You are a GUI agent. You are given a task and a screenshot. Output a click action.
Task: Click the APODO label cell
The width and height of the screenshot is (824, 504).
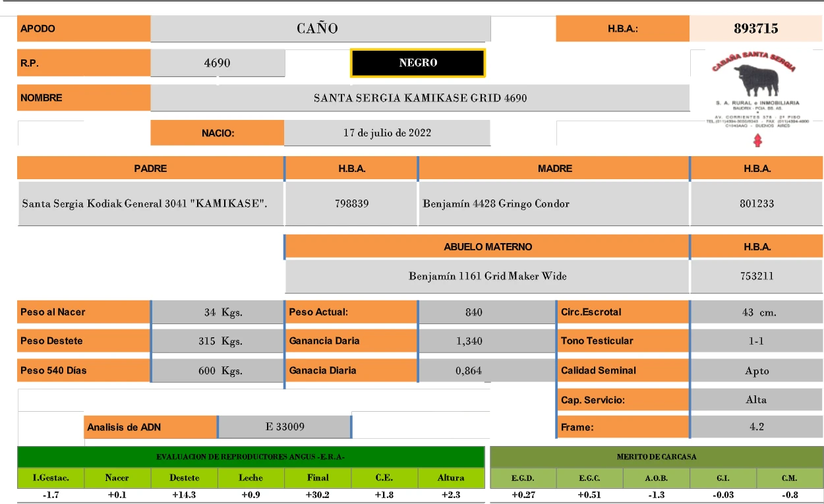point(84,28)
